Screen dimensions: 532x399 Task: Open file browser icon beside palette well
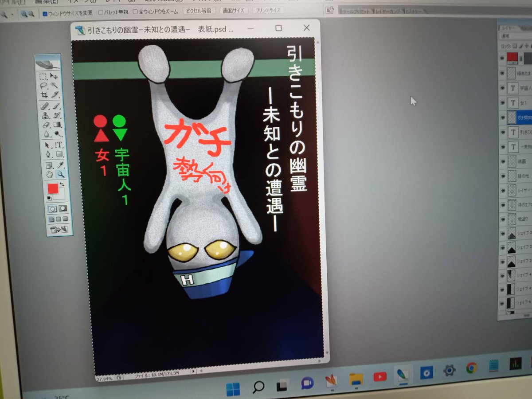tap(329, 9)
